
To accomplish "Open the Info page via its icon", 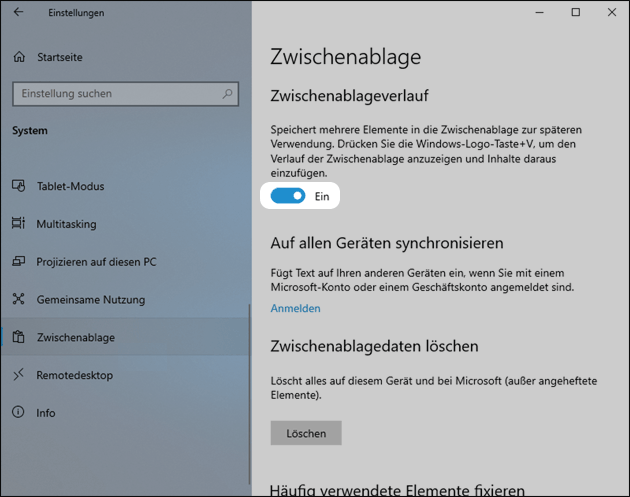I will coord(19,412).
